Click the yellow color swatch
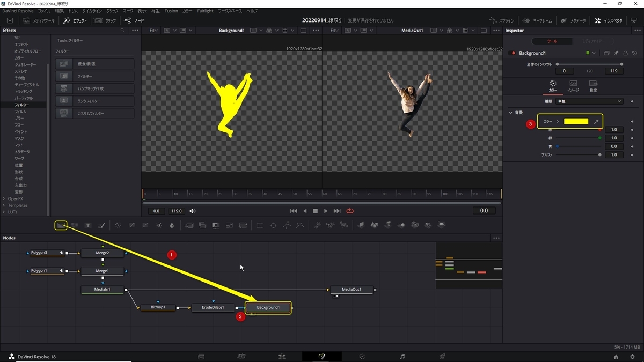644x362 pixels. click(x=576, y=122)
